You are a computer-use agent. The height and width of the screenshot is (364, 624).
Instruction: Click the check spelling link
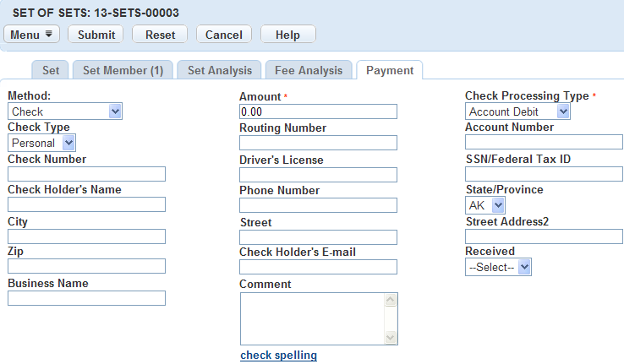pyautogui.click(x=278, y=356)
